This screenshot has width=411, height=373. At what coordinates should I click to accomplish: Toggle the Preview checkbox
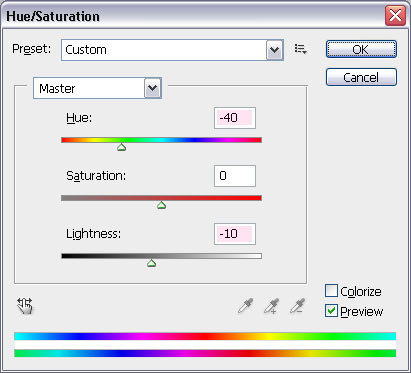point(331,311)
